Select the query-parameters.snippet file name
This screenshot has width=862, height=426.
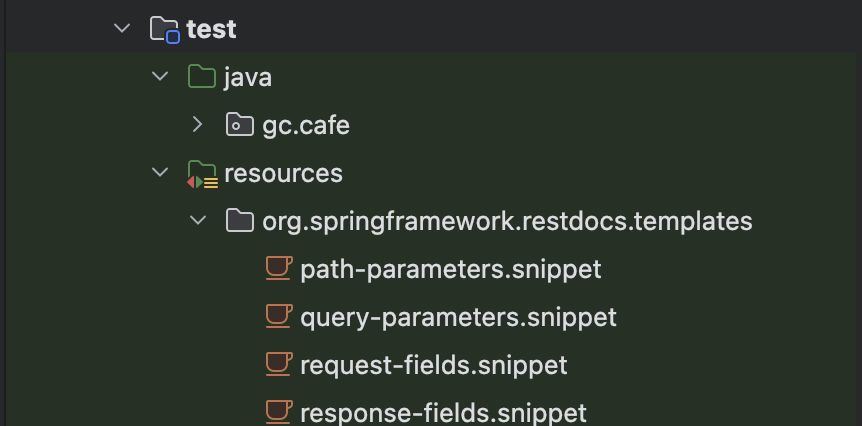click(458, 317)
